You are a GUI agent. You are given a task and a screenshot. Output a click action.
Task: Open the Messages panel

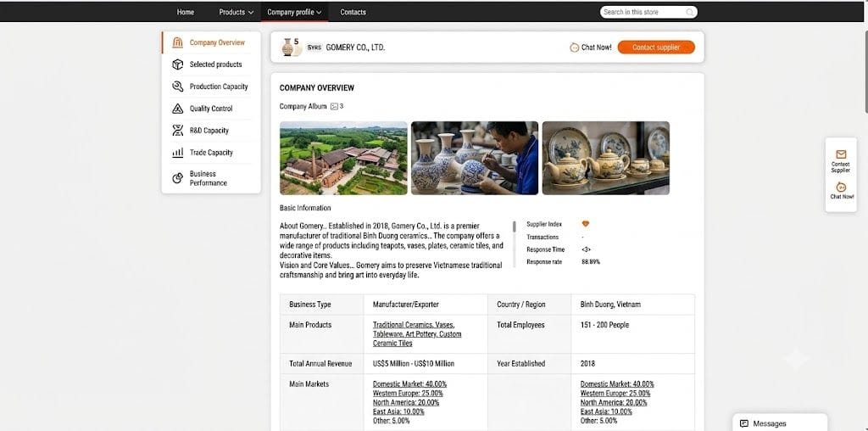[780, 423]
